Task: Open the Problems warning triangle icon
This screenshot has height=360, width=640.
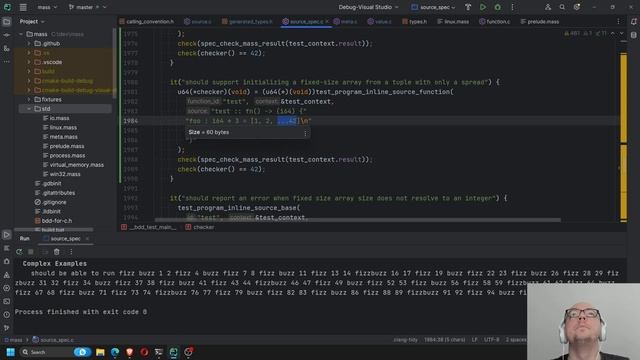Action: pyautogui.click(x=7, y=275)
